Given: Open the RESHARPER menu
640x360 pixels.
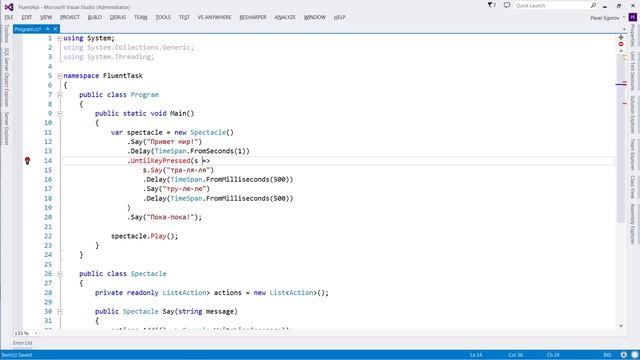Looking at the screenshot, I should point(253,17).
